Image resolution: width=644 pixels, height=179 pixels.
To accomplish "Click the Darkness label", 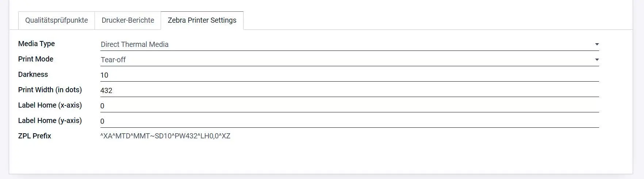I will 33,74.
